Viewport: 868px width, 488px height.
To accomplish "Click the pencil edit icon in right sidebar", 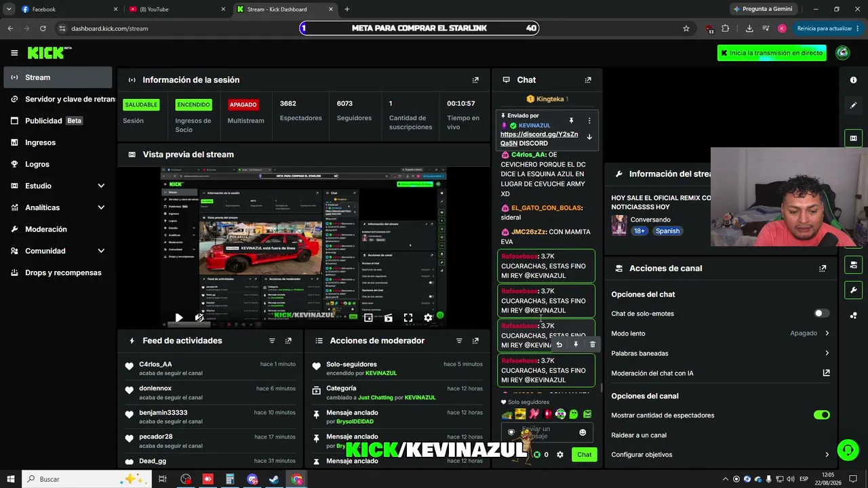I will pos(853,106).
